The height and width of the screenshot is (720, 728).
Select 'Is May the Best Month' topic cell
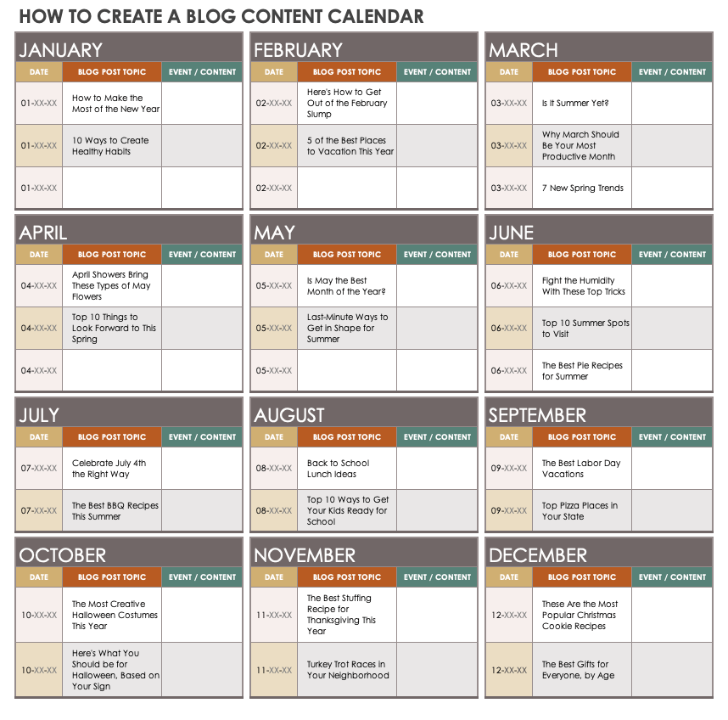(346, 286)
